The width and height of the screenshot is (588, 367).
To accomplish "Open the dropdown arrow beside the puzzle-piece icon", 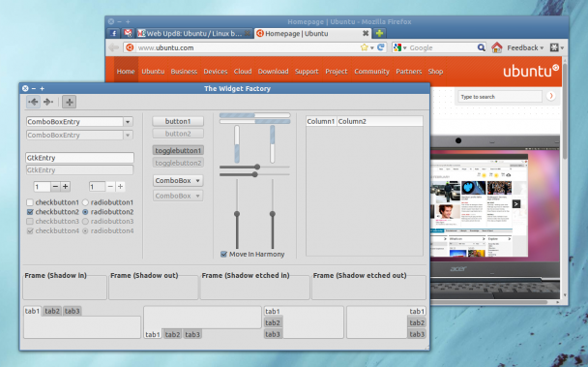I will (562, 48).
